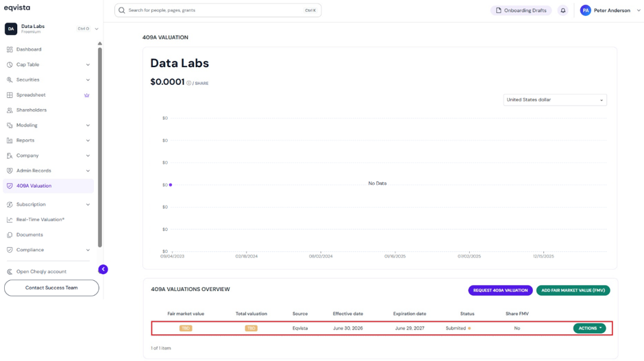Click the Reports bar chart icon

tap(10, 140)
